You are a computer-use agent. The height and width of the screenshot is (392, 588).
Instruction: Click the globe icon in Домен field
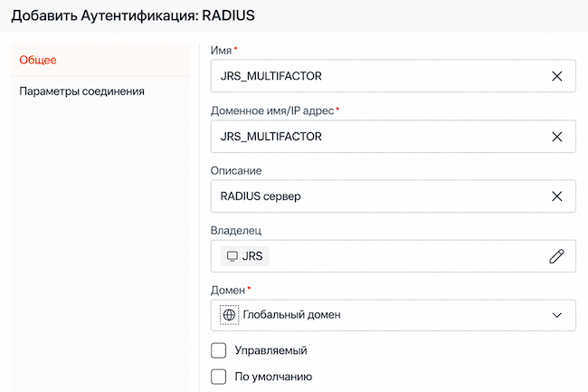[x=229, y=315]
